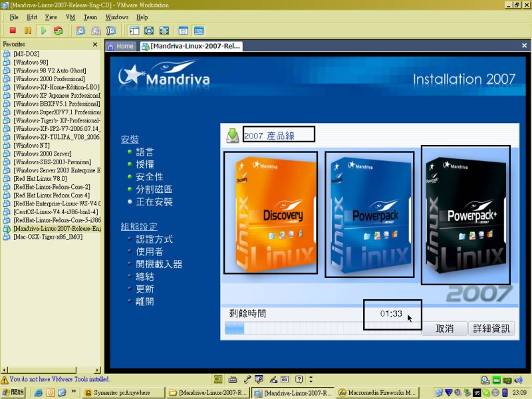Select [MS-DOS] in Favorites
532x399 pixels.
(27, 54)
